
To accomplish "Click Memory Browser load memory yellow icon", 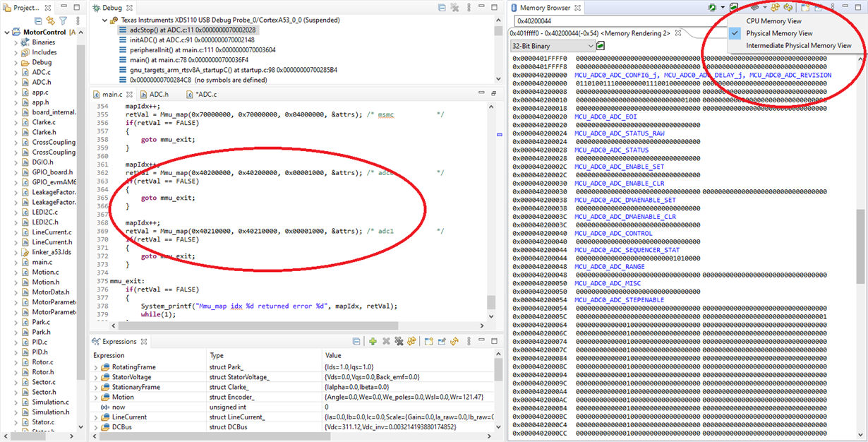I will (x=788, y=7).
